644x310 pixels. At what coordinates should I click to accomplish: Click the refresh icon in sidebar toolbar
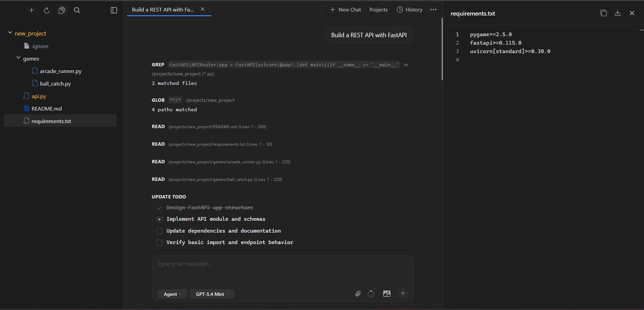(47, 10)
